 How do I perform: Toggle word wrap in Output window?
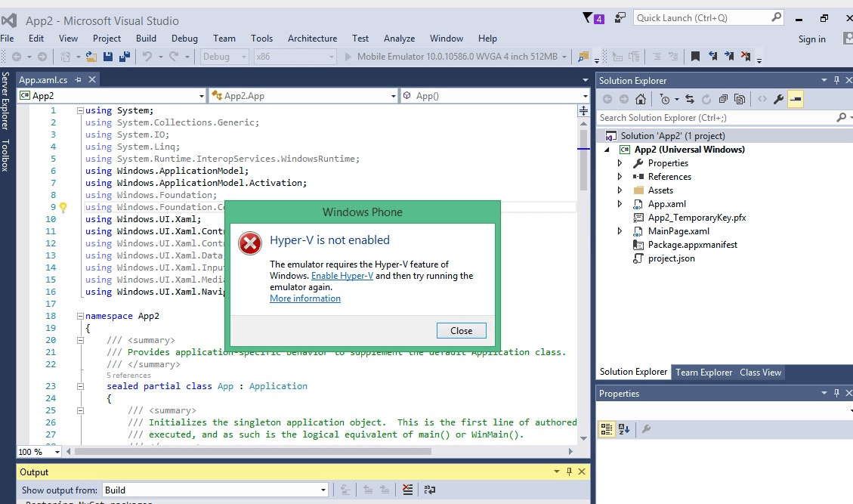429,490
